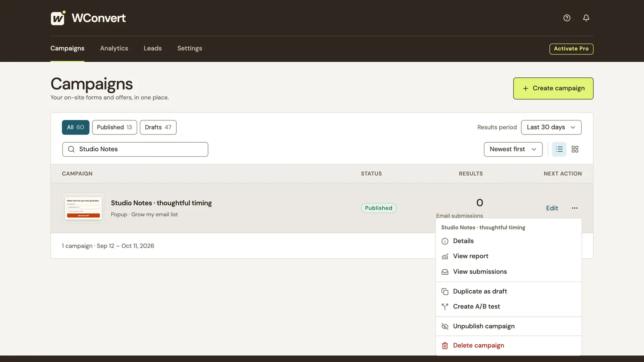
Task: Choose Duplicate as draft menu entry
Action: (x=509, y=291)
